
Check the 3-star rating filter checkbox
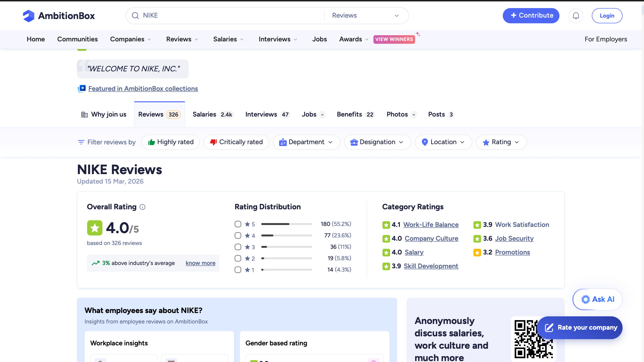click(x=238, y=247)
